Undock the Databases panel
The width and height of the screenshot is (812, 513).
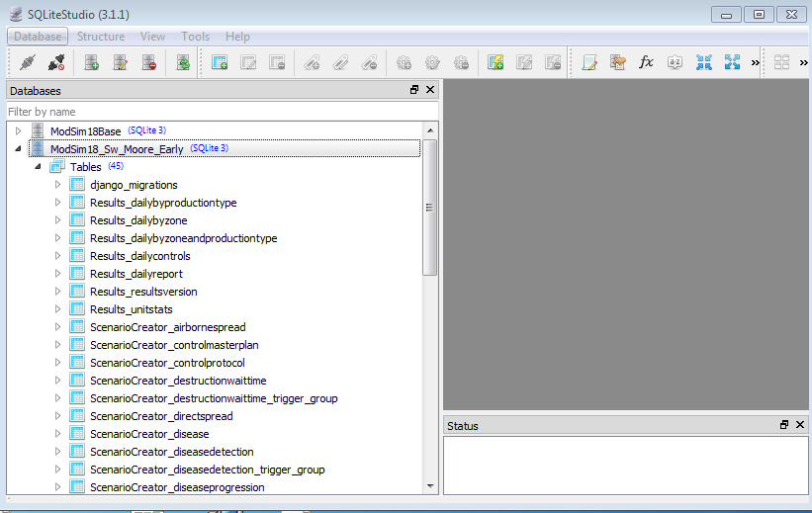[x=414, y=90]
